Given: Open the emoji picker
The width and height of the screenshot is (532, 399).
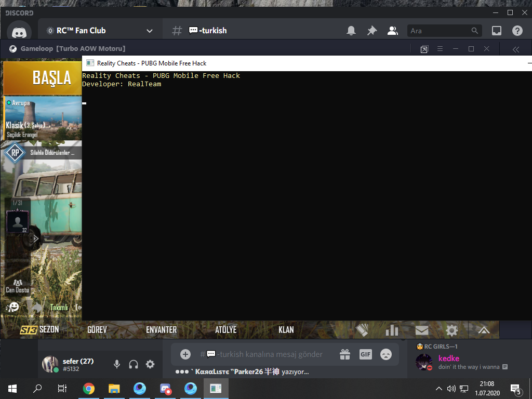Looking at the screenshot, I should pyautogui.click(x=386, y=354).
